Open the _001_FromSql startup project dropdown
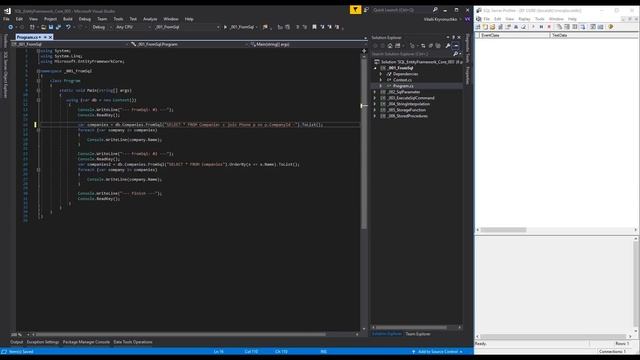This screenshot has width=640, height=360. coord(187,27)
